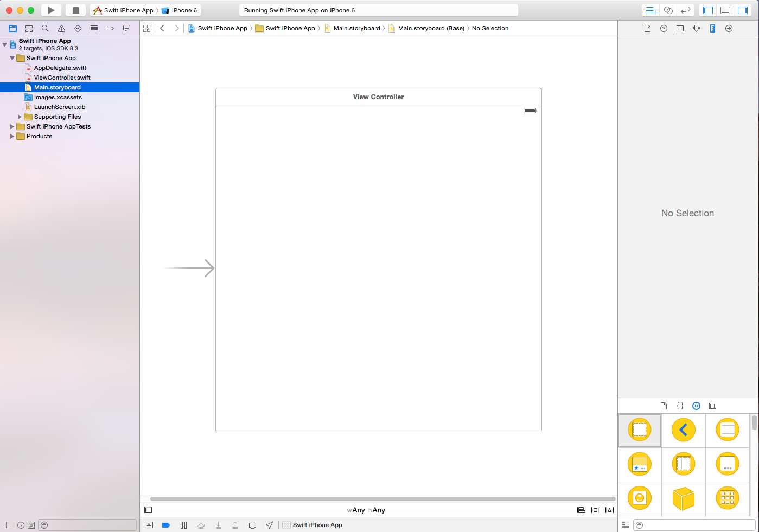Open the Debug navigator

pyautogui.click(x=94, y=28)
